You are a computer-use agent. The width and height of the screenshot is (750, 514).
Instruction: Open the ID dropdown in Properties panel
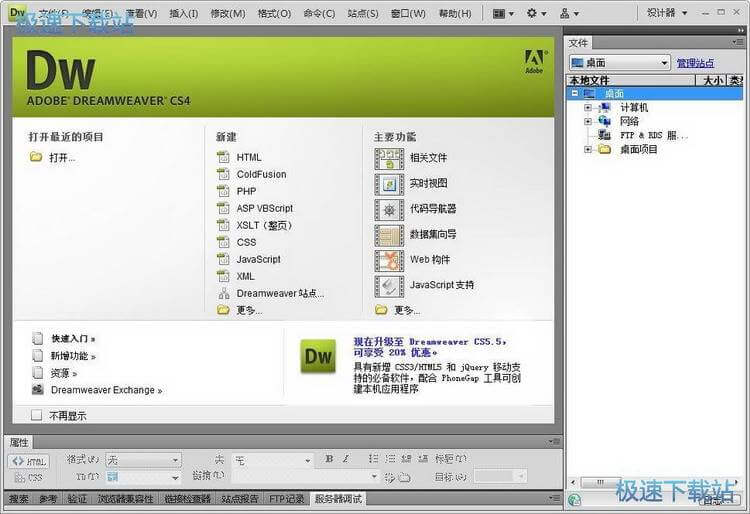(143, 477)
